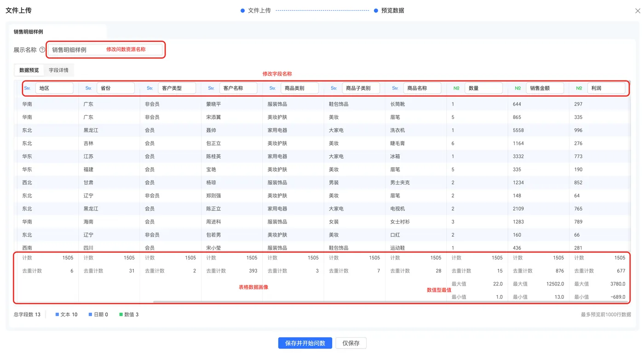Screen dimensions: 644x353
Task: Click the distinct count value 393
Action: click(x=253, y=271)
